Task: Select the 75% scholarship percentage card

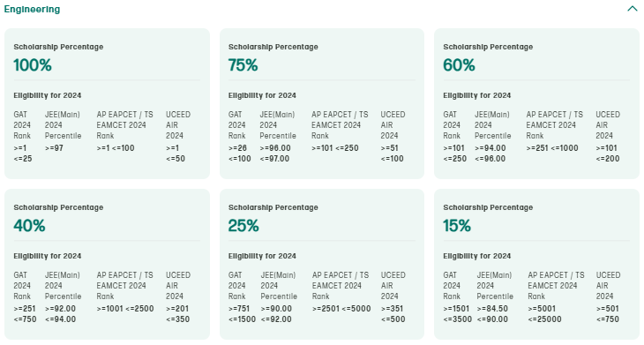Action: [322, 103]
